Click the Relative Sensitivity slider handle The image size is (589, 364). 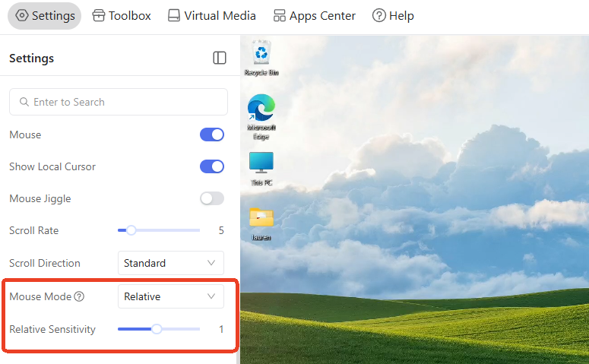click(157, 329)
